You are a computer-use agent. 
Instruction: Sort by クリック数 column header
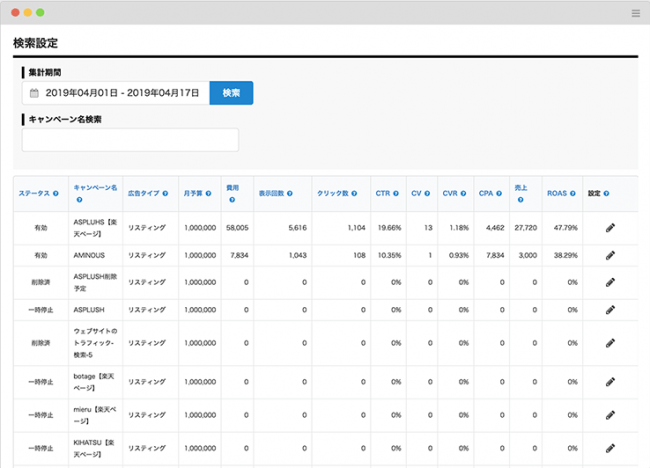332,193
